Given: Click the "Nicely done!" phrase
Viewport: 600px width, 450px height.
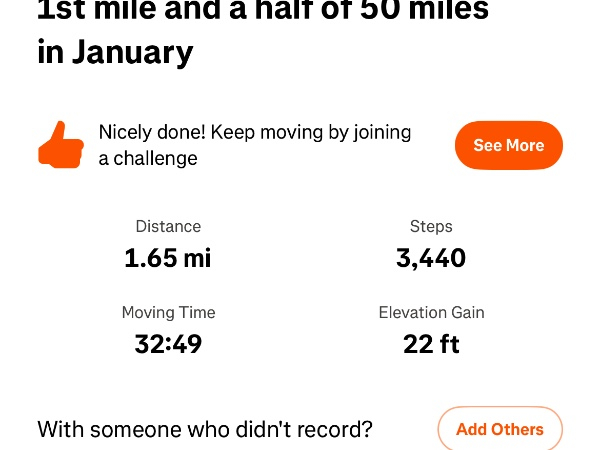Looking at the screenshot, I should (x=151, y=132).
